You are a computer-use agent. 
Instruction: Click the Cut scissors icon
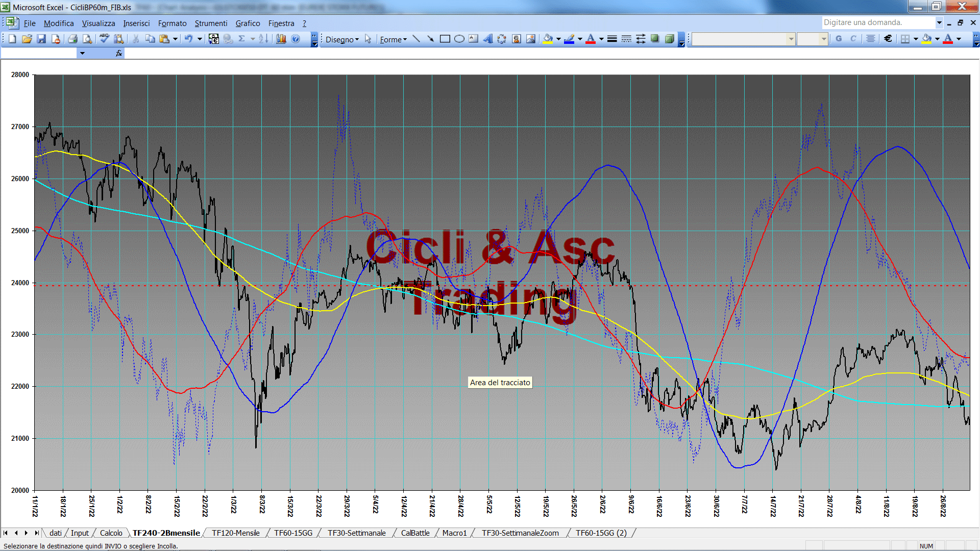pyautogui.click(x=136, y=39)
